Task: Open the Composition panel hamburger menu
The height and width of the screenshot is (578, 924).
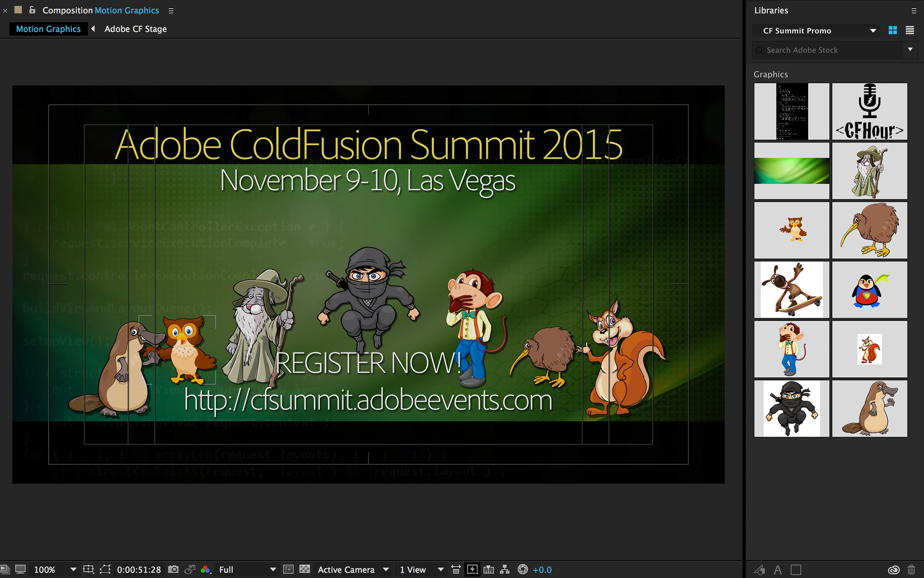Action: (x=171, y=11)
